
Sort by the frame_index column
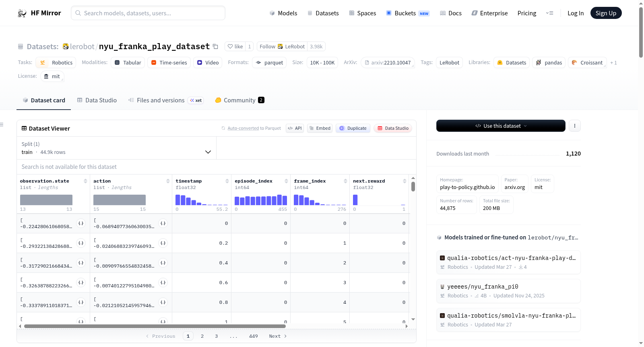pyautogui.click(x=345, y=181)
